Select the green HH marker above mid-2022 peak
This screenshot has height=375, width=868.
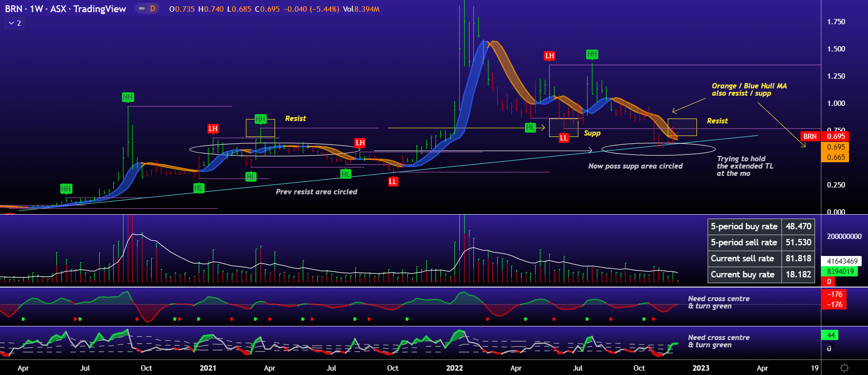(x=591, y=54)
